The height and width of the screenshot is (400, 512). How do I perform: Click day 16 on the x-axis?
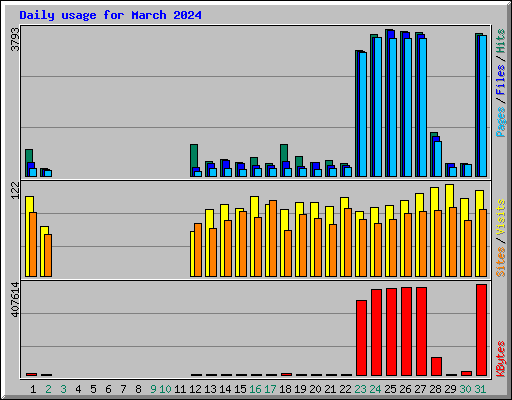coord(255,389)
